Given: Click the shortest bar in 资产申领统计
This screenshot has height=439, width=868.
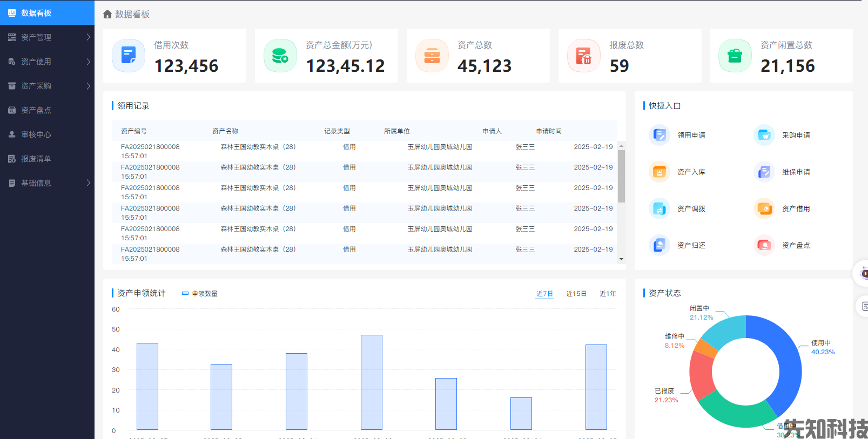Looking at the screenshot, I should [x=521, y=414].
